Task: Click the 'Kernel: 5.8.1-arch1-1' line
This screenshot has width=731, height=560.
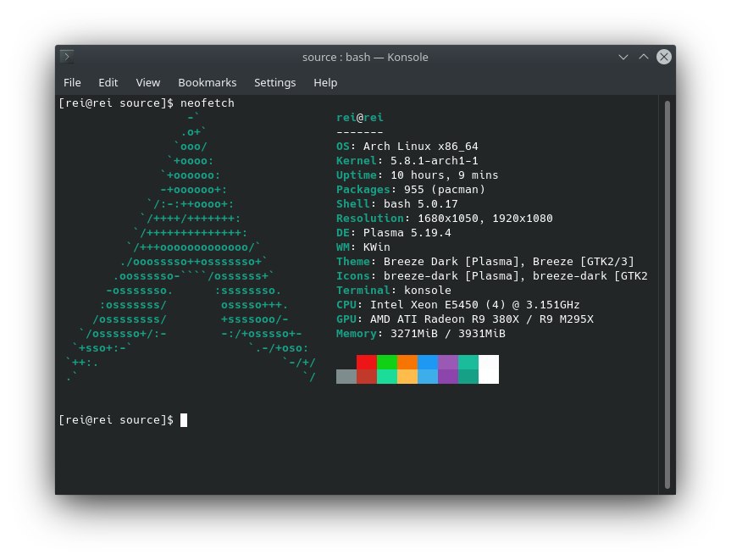Action: point(407,161)
